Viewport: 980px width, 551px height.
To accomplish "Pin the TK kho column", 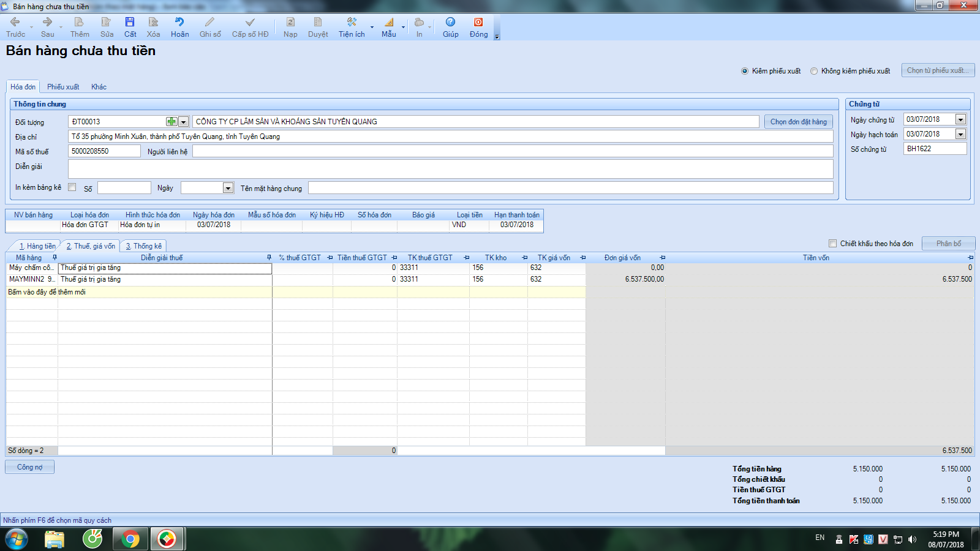I will (525, 258).
